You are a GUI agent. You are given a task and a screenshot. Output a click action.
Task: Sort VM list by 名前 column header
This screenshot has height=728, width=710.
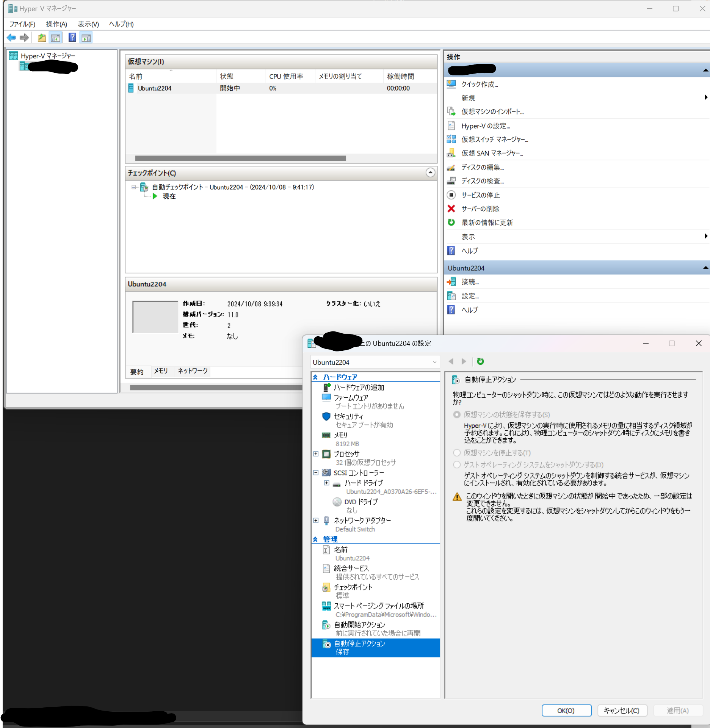171,76
